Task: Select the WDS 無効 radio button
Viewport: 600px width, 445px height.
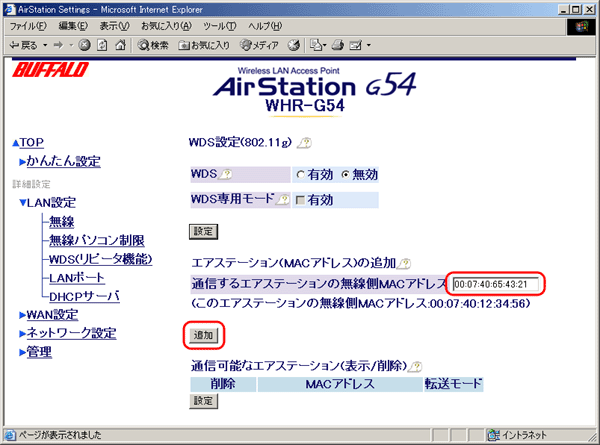Action: pyautogui.click(x=346, y=175)
